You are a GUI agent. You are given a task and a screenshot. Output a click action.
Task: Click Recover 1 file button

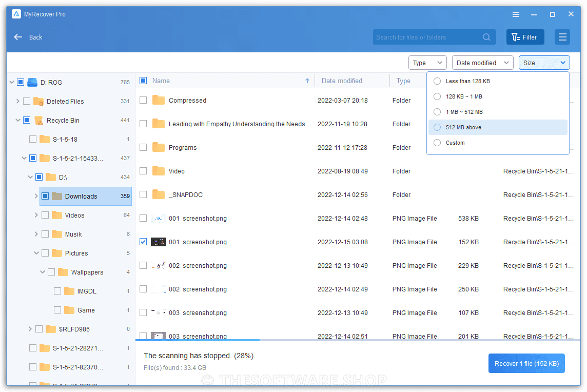coord(526,363)
